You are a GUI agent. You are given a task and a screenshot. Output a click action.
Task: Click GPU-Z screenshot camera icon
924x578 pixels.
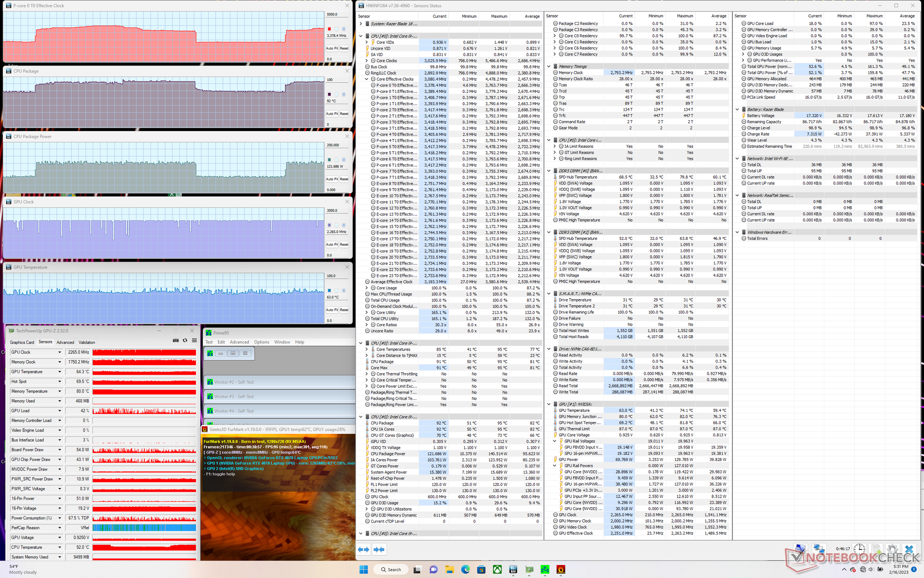[x=176, y=341]
